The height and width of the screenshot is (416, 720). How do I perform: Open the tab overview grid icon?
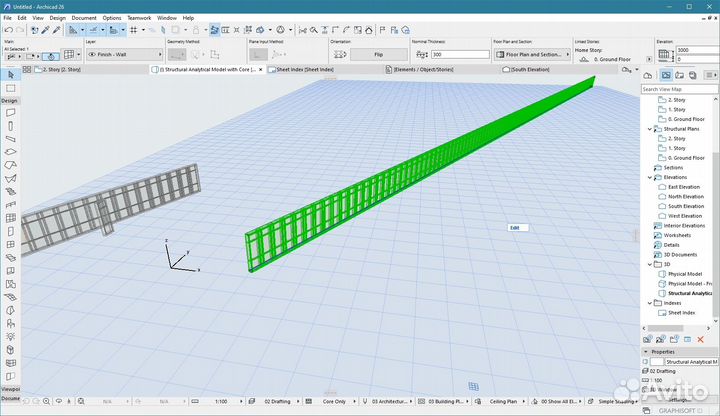tap(27, 69)
